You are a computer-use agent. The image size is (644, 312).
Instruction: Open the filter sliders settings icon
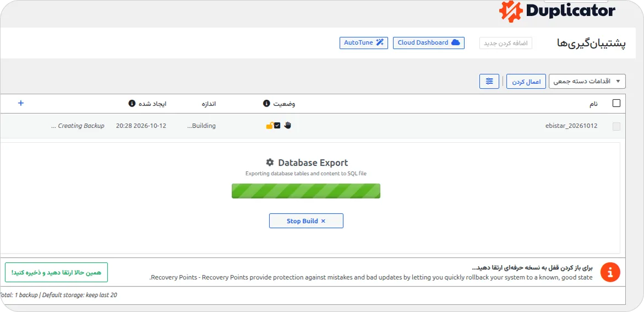click(489, 82)
